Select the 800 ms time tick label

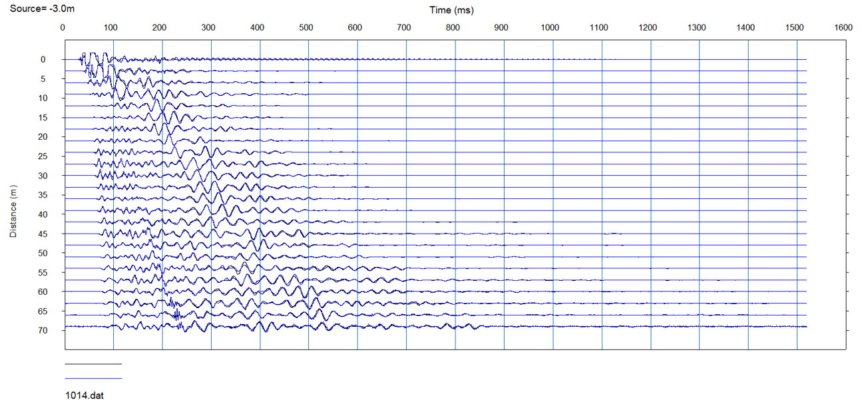click(x=453, y=28)
